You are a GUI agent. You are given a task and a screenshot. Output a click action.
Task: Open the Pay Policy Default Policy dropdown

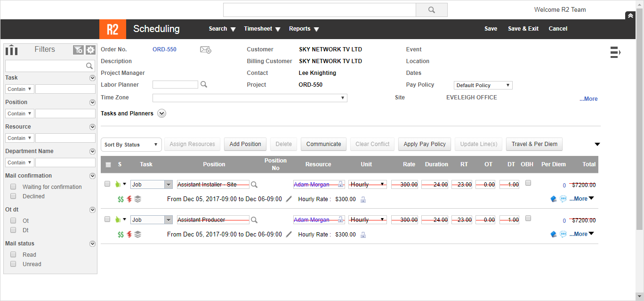click(x=483, y=85)
